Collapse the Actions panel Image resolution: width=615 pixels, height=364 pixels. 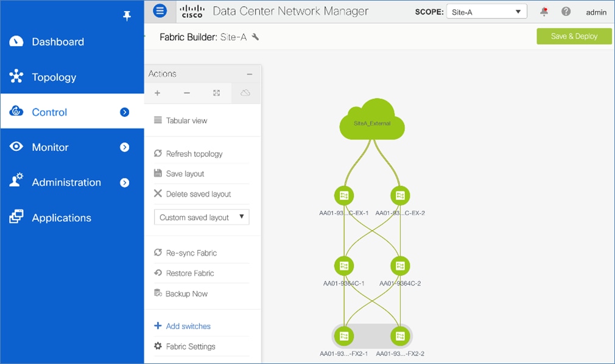coord(250,74)
